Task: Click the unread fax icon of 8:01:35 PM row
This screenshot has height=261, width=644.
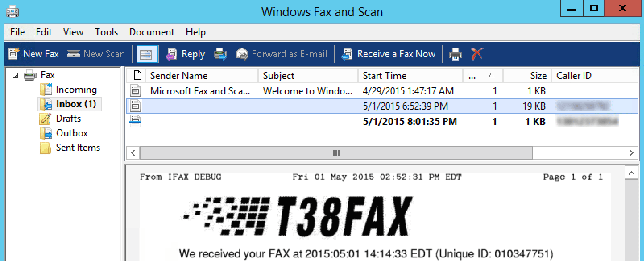Action: point(135,121)
